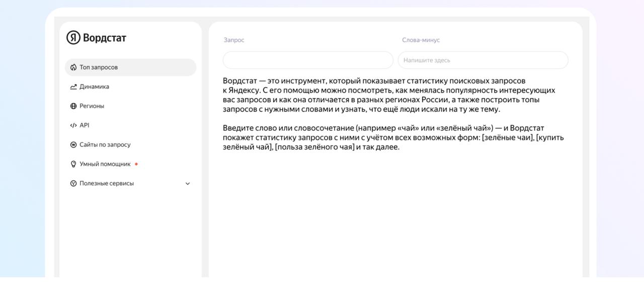Click the chart icon beside Динамика
Screen dimensions: 644x282
point(73,87)
